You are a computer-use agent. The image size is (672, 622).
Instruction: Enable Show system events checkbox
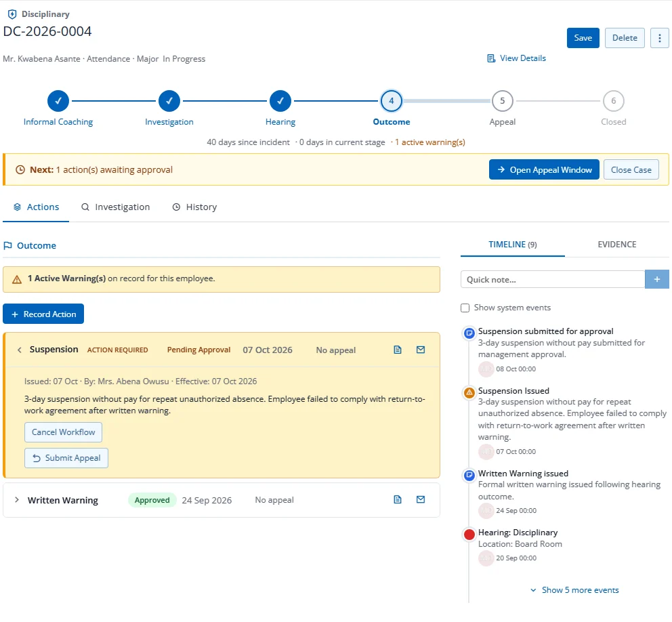coord(465,308)
